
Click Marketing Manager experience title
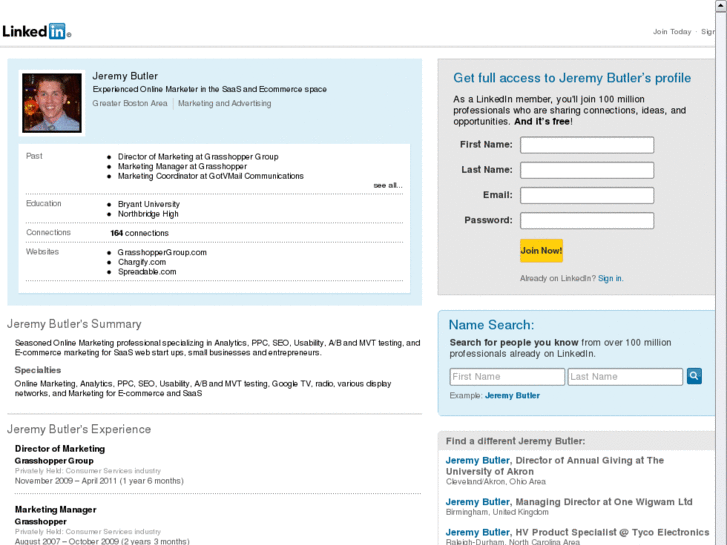tap(56, 510)
